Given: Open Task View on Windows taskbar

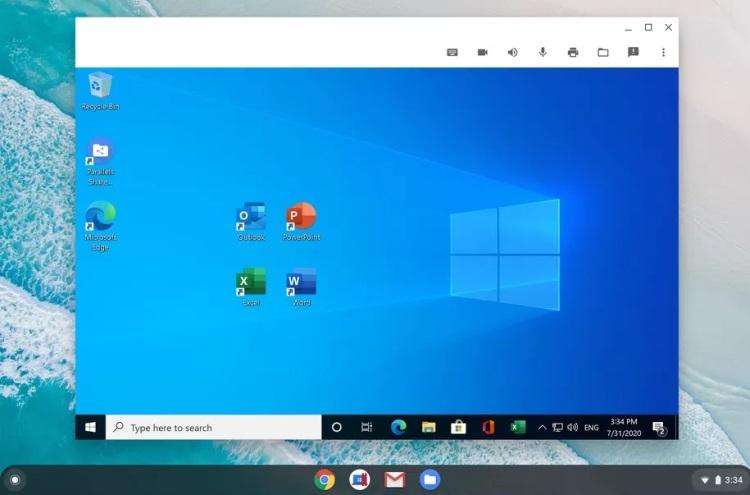Looking at the screenshot, I should click(367, 427).
